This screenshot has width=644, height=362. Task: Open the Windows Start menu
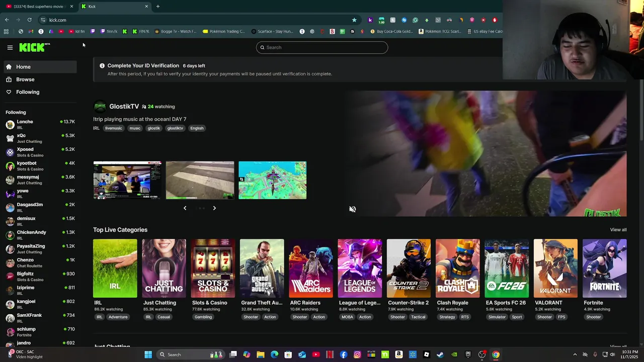tap(148, 354)
